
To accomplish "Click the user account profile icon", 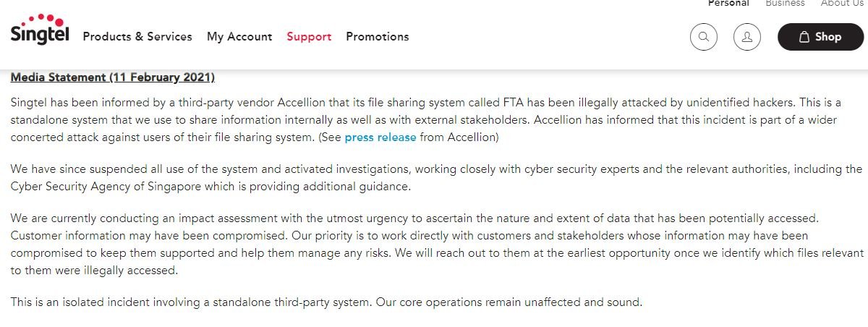I will (x=747, y=37).
